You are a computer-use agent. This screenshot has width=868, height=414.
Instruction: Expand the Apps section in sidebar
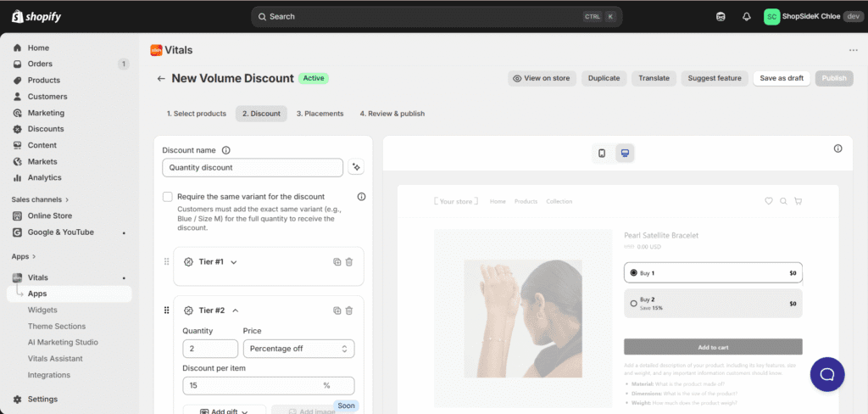point(24,256)
